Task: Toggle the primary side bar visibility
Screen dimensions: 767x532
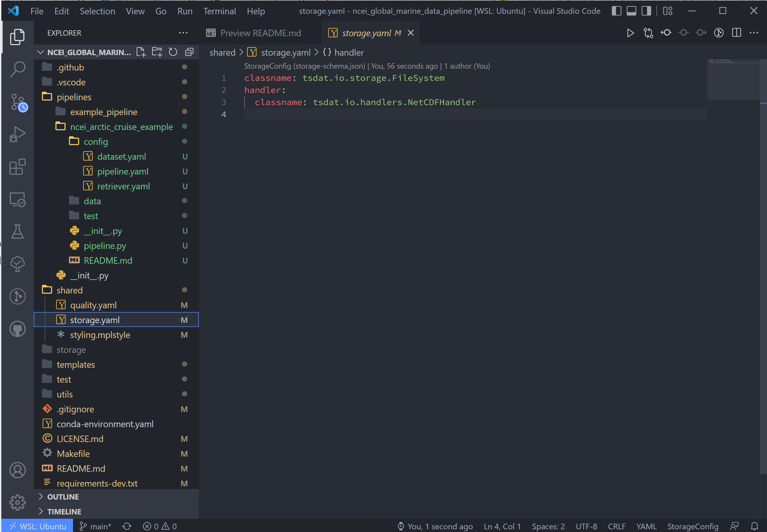Action: tap(617, 11)
